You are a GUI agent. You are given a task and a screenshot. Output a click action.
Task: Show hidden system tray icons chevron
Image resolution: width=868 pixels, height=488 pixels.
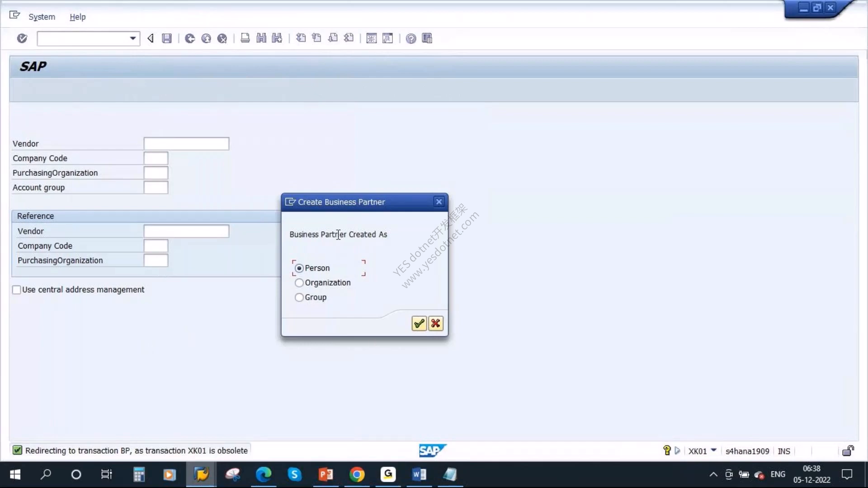coord(713,474)
